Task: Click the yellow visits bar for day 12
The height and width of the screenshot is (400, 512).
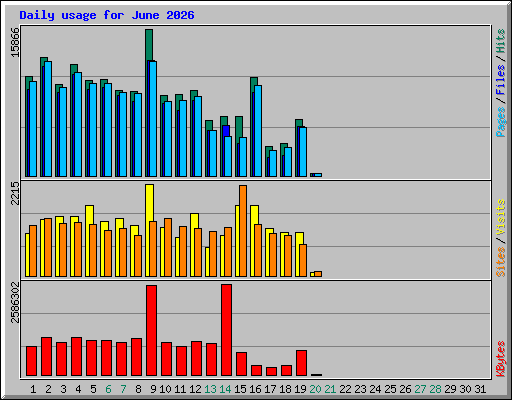Action: (x=195, y=221)
